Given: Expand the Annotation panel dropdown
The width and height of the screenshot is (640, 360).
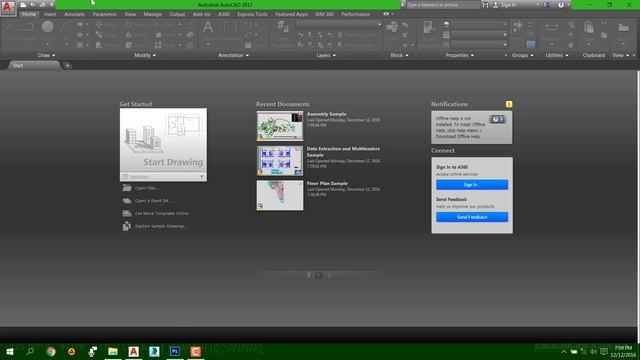Looking at the screenshot, I should coord(233,55).
